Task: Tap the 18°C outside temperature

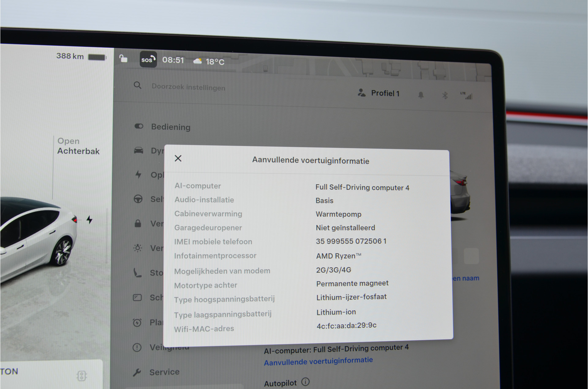Action: tap(215, 62)
